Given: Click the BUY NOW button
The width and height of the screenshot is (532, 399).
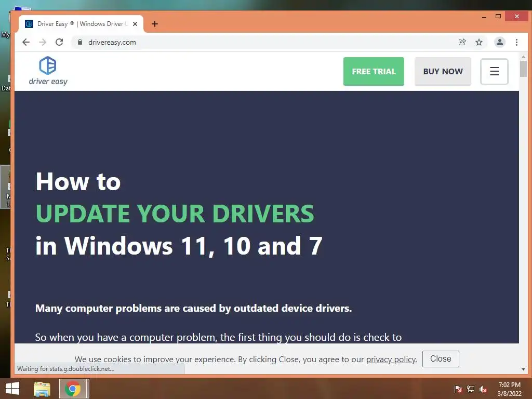Looking at the screenshot, I should tap(443, 71).
